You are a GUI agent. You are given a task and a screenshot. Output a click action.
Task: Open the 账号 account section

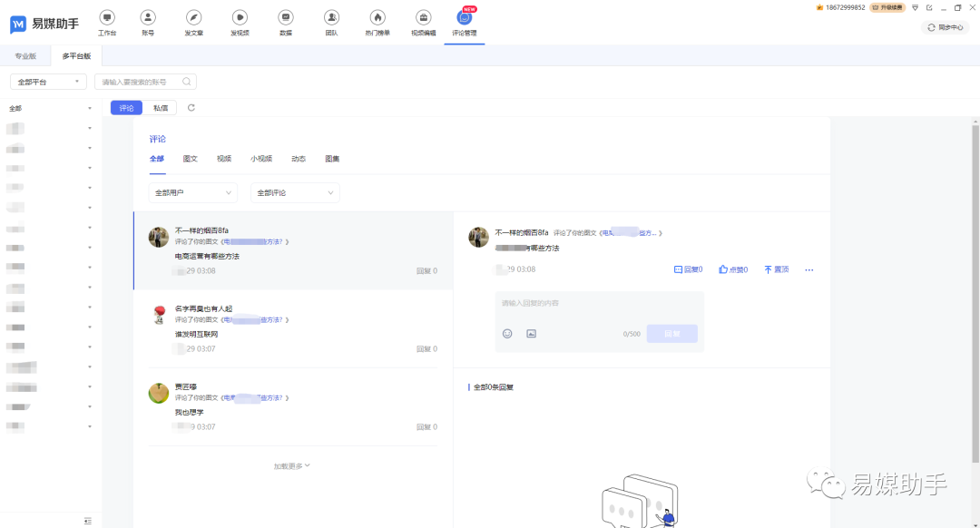click(148, 23)
